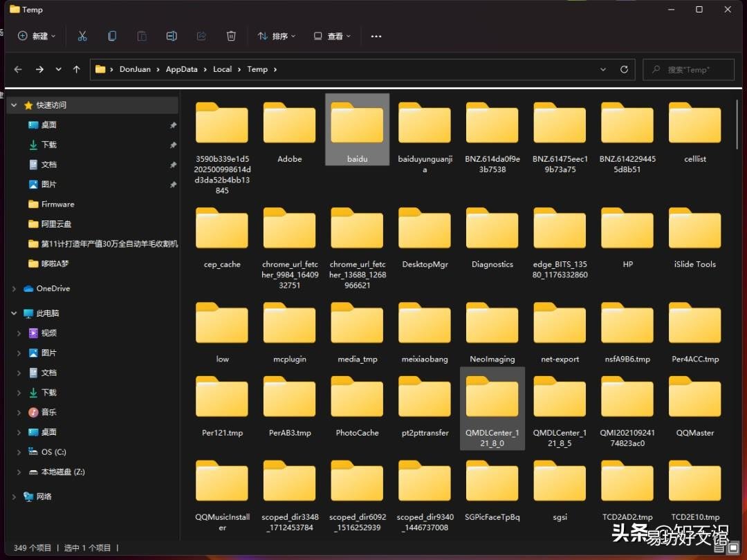Click AppData in the address breadcrumb
The width and height of the screenshot is (747, 560).
[181, 70]
